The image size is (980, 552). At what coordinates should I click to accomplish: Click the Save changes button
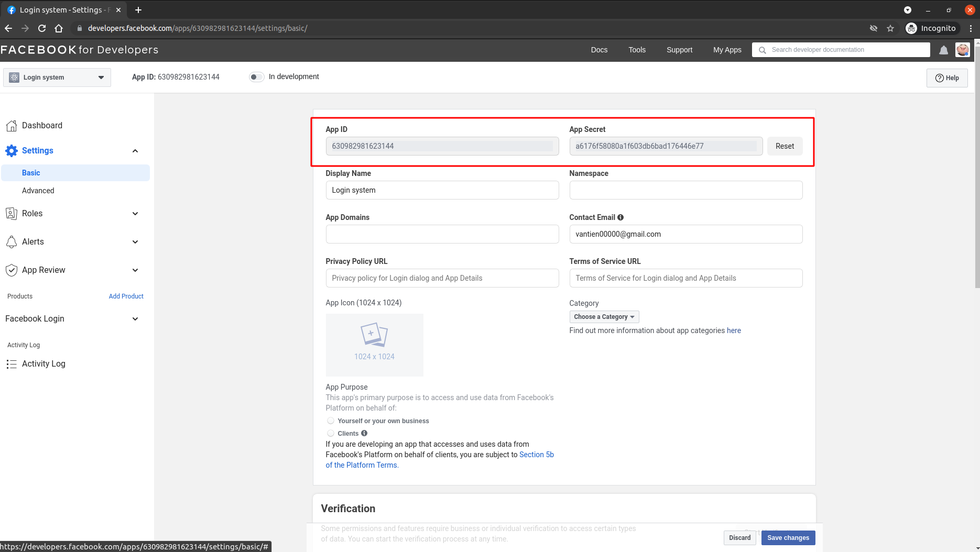pos(788,538)
